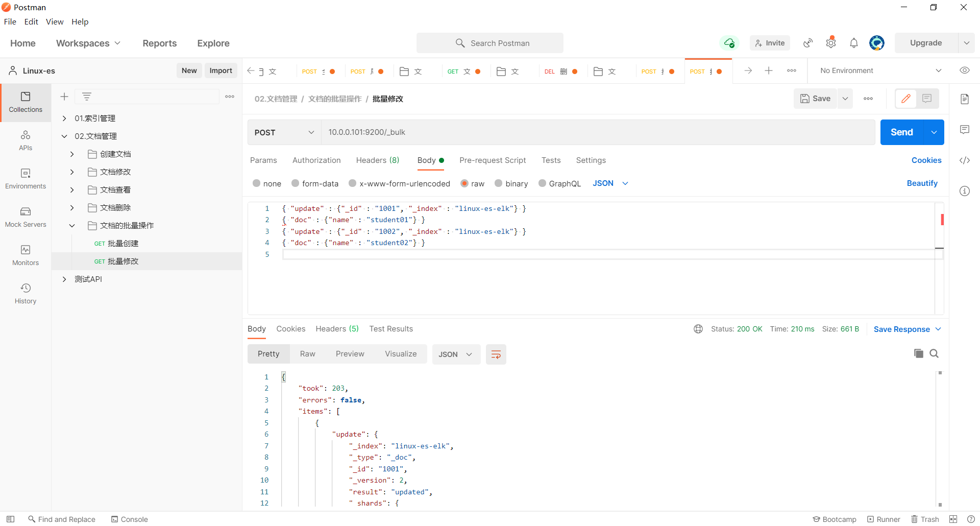The width and height of the screenshot is (980, 526).
Task: Open the Environments panel
Action: click(26, 179)
